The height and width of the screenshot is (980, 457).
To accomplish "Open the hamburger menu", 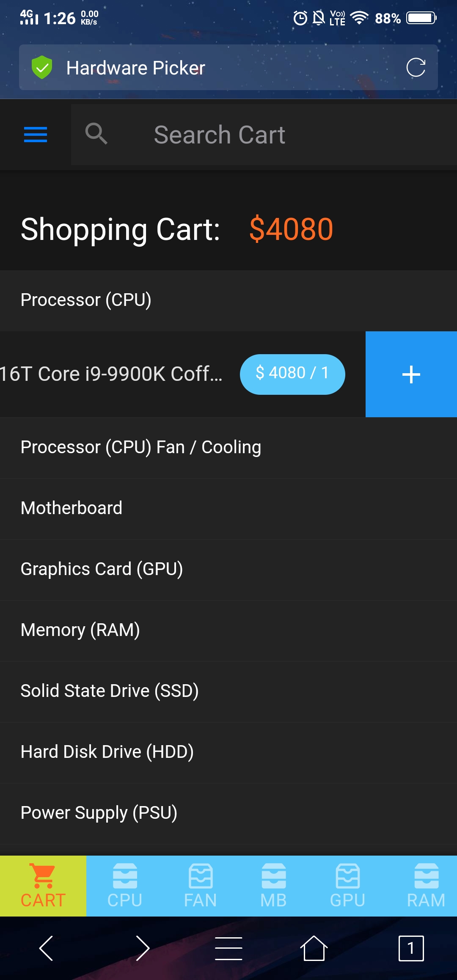I will coord(36,135).
